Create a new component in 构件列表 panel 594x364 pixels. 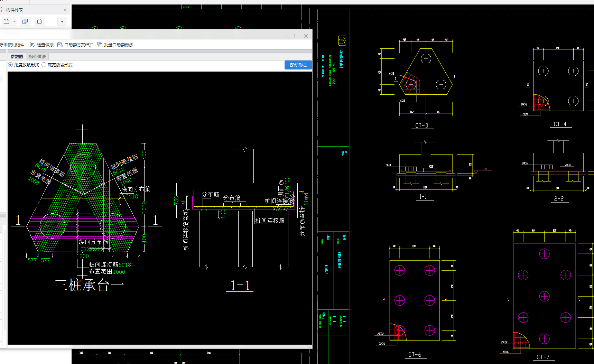pyautogui.click(x=6, y=21)
